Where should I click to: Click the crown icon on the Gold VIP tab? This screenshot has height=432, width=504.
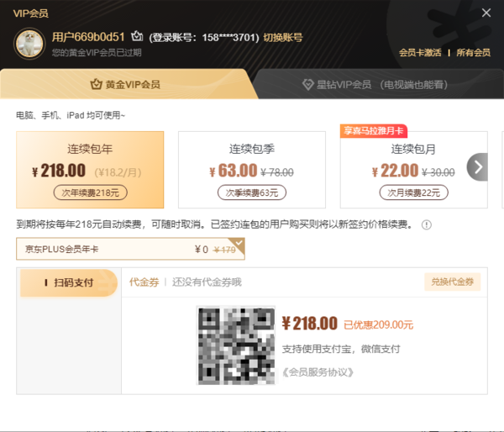tap(96, 85)
